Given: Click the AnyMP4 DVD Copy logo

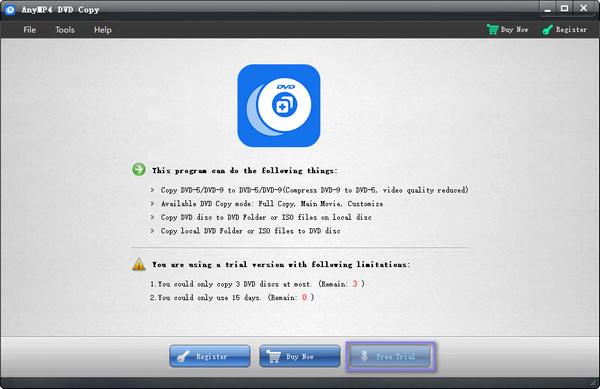Looking at the screenshot, I should pos(279,106).
